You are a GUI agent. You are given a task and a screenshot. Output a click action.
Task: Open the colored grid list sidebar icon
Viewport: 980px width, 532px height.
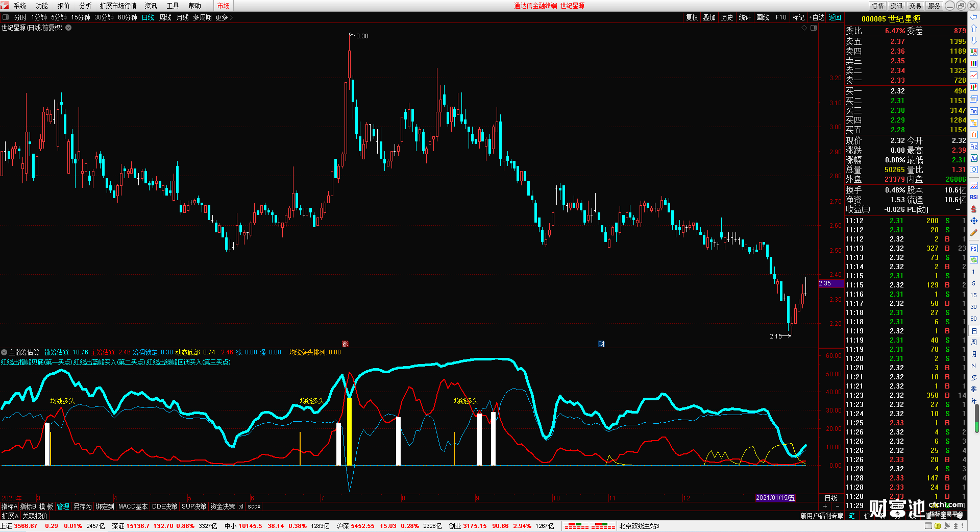pyautogui.click(x=974, y=64)
